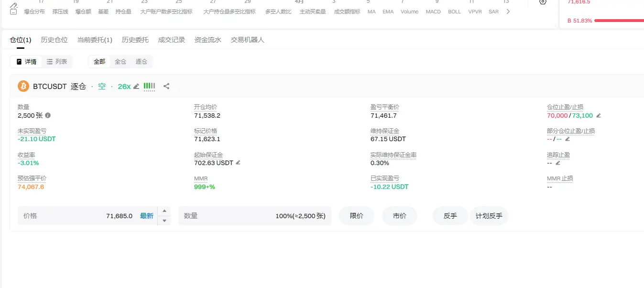
Task: Click the 盈亏平衡价 label
Action: [x=385, y=107]
